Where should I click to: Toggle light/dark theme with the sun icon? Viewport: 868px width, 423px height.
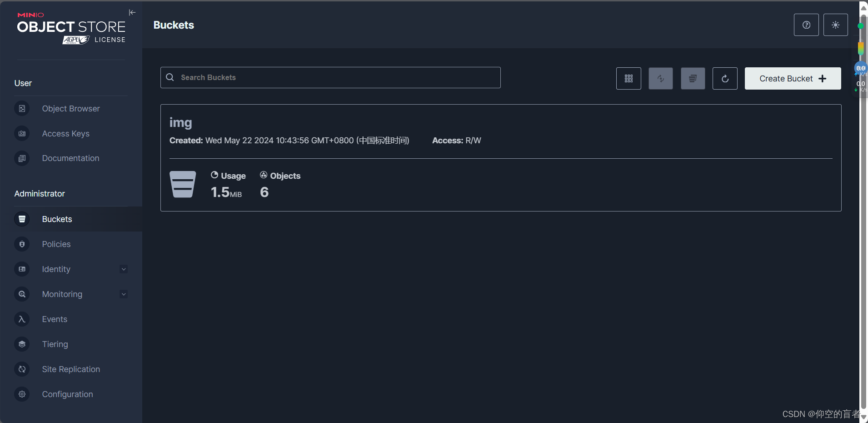coord(835,25)
